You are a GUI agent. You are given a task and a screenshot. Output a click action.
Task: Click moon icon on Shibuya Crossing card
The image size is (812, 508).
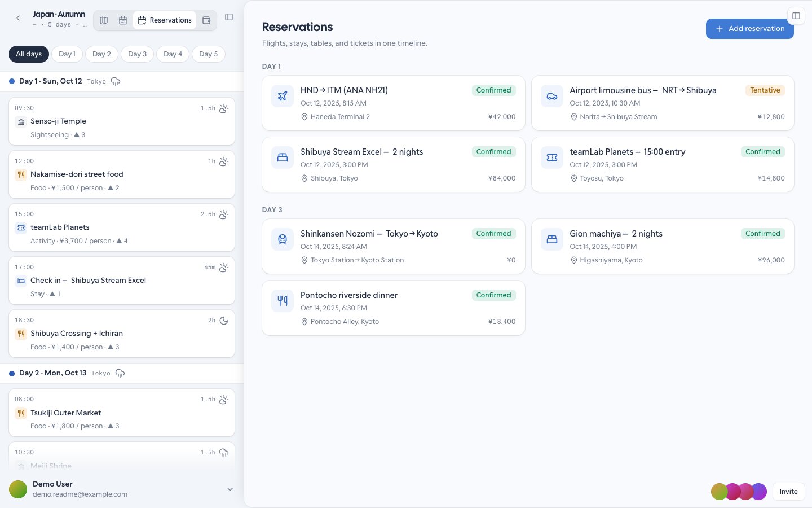224,321
